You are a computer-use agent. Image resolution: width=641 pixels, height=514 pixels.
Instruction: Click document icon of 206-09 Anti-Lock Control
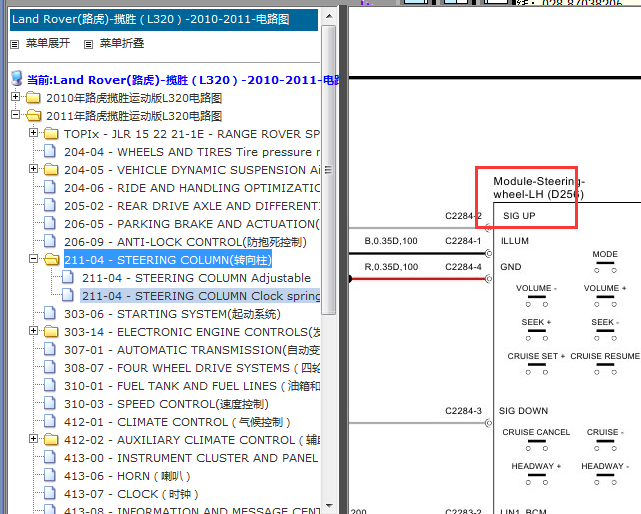click(50, 241)
